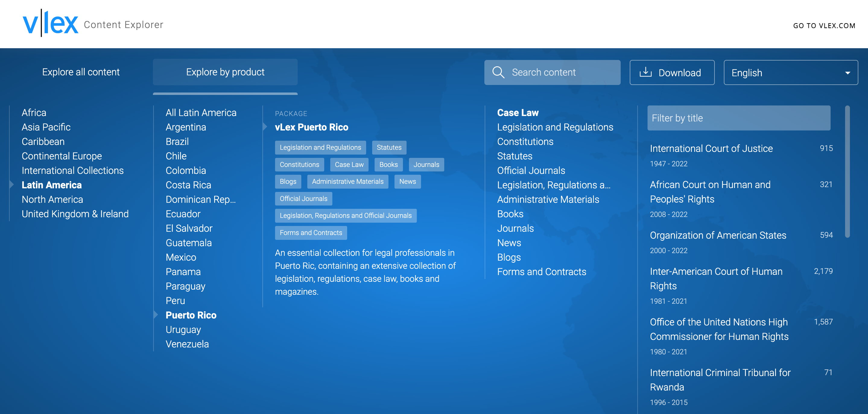868x414 pixels.
Task: Choose Guatemala in country list
Action: coord(189,243)
